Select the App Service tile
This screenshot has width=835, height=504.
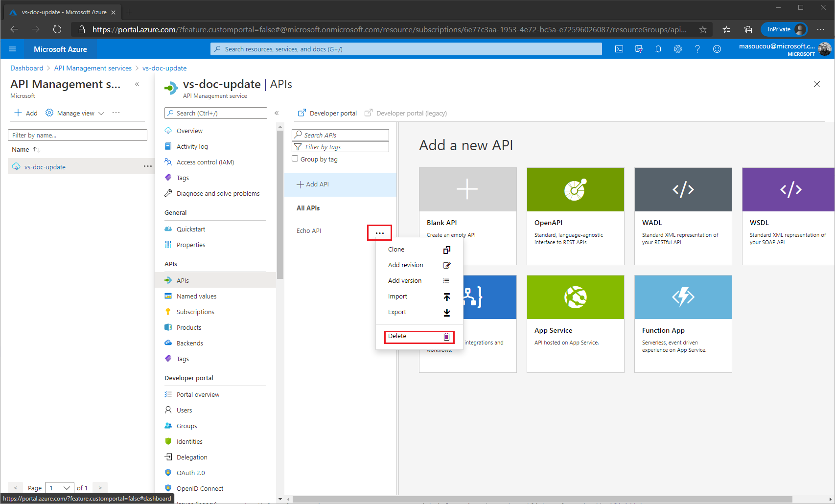tap(575, 323)
